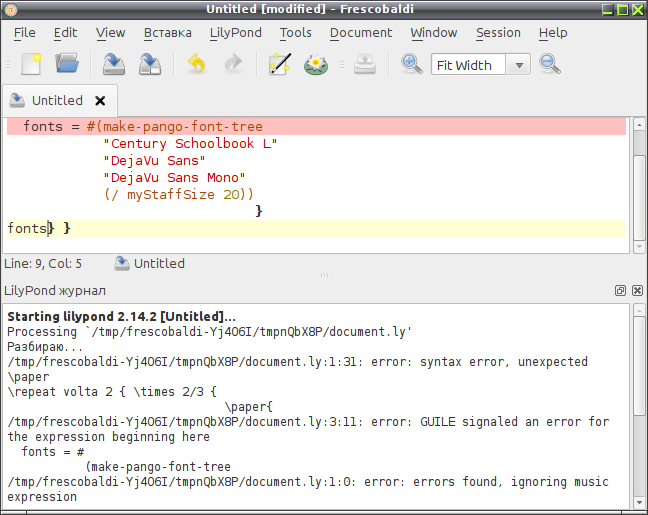Screen dimensions: 648x515
Task: Click editor scrollbar up arrow
Action: tap(639, 124)
